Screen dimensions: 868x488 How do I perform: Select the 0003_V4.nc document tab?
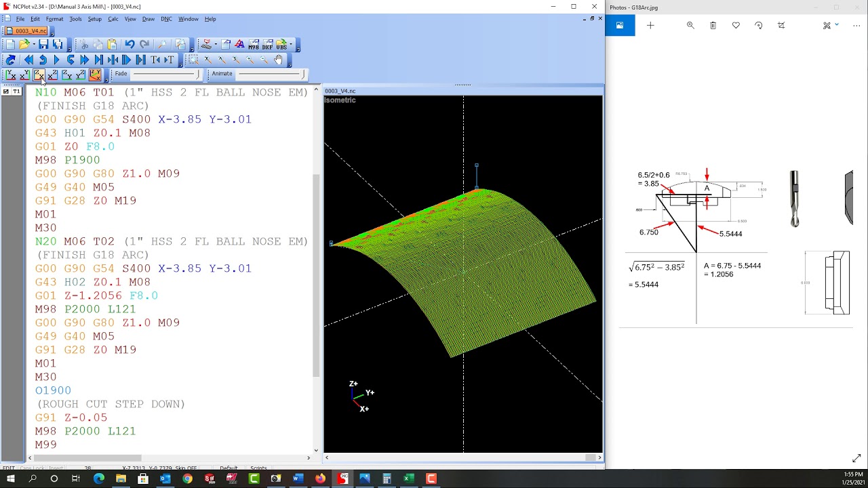point(26,30)
